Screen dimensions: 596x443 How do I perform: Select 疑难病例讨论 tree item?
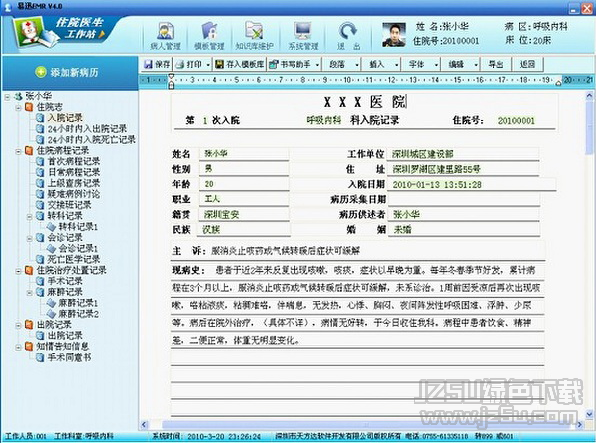point(74,194)
